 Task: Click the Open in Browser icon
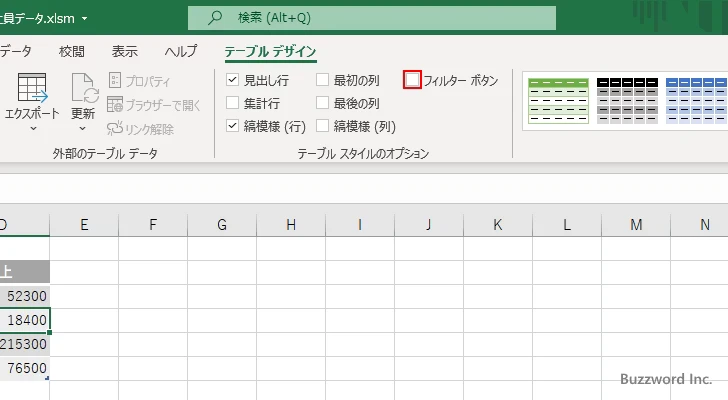point(115,104)
